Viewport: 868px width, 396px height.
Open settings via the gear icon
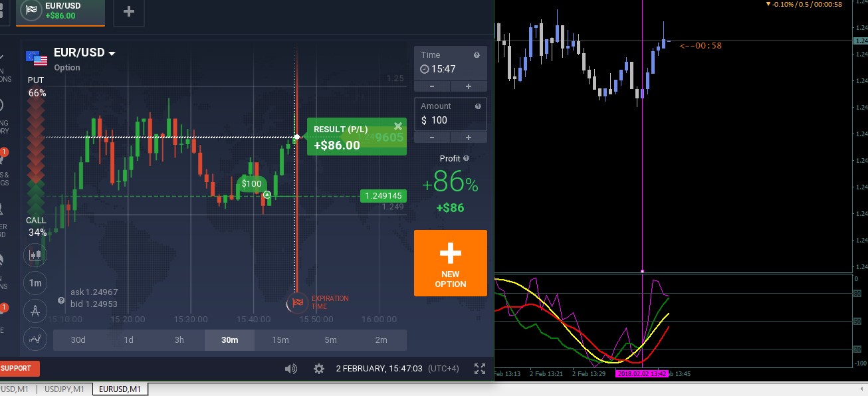(x=319, y=369)
